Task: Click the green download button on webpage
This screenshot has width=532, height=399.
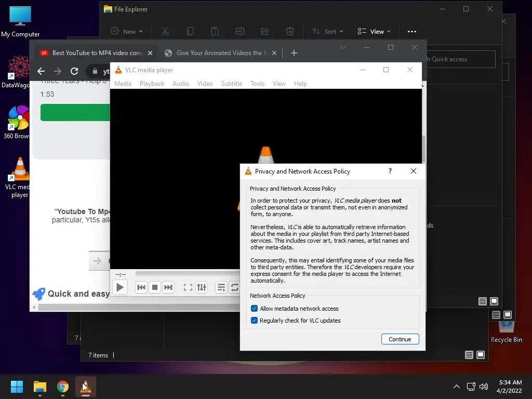Action: [x=75, y=112]
